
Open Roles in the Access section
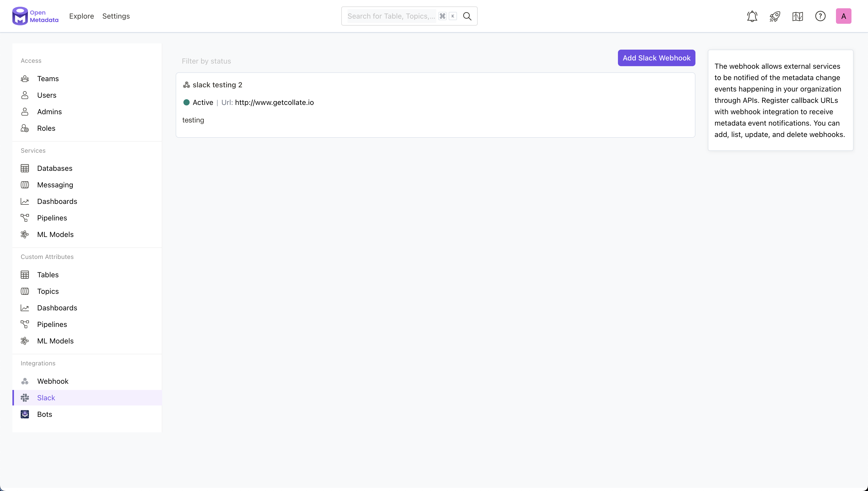tap(46, 128)
